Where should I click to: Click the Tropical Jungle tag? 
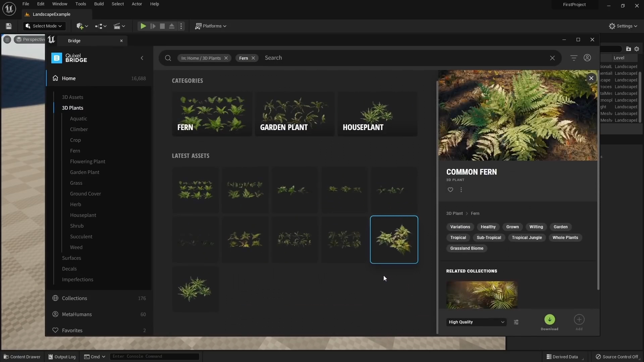tap(527, 237)
